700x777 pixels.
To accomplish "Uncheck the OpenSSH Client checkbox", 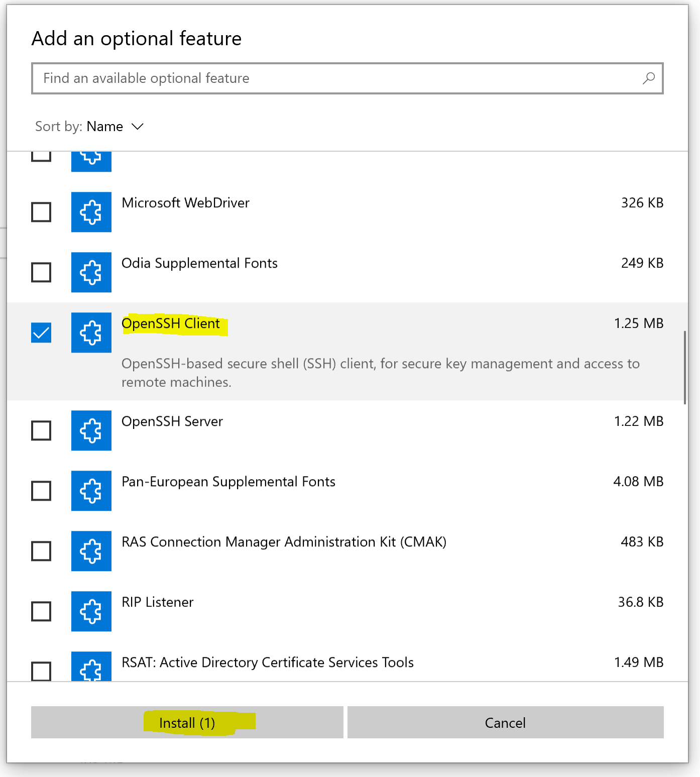I will (x=41, y=332).
